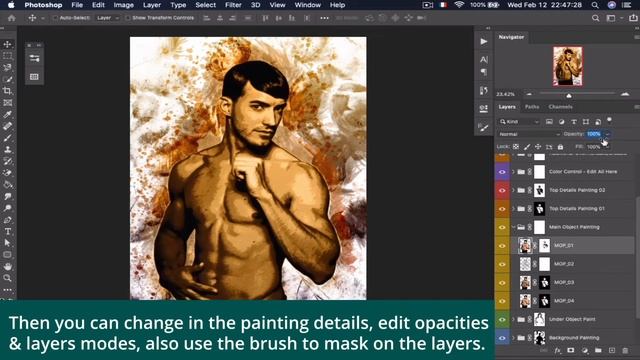Select the Brush tool in the toolbox
640x360 pixels.
pos(7,138)
